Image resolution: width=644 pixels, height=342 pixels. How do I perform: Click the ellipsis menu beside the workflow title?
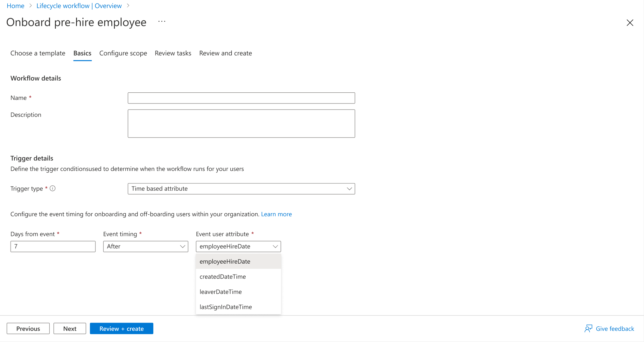point(162,21)
